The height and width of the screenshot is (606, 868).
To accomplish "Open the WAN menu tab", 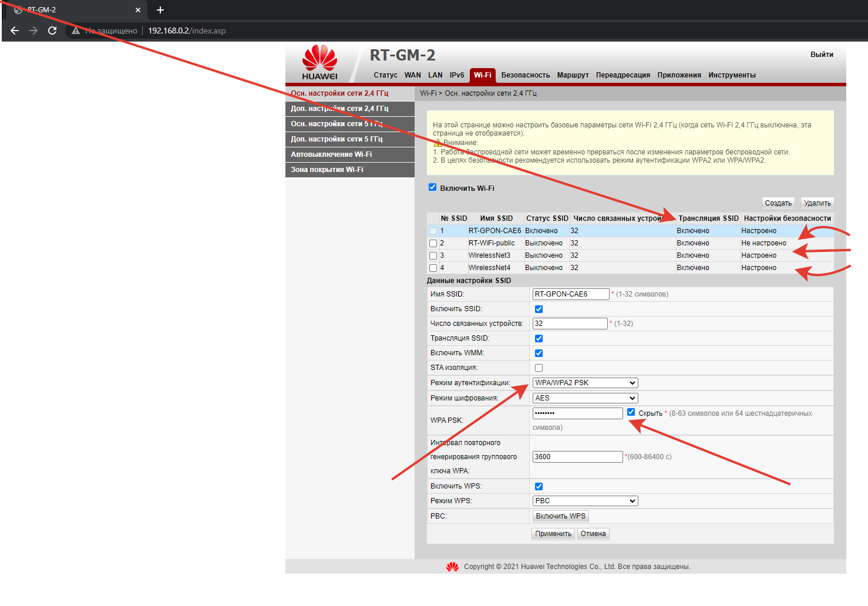I will pos(412,75).
